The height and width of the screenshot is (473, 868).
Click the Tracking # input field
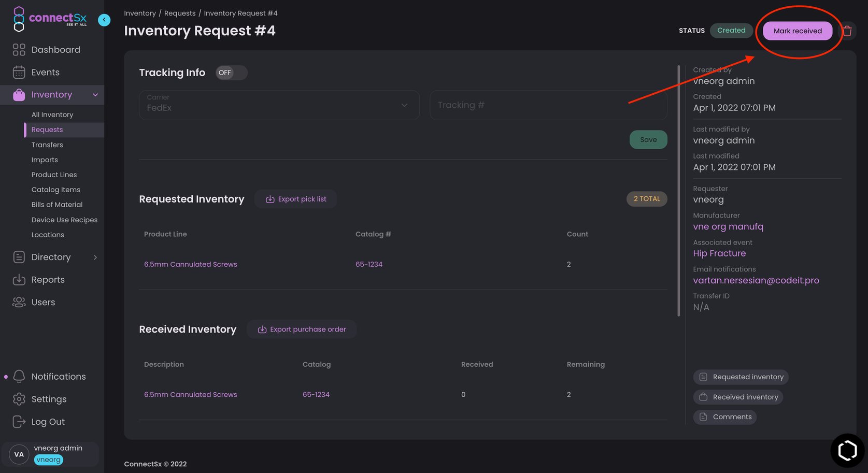coord(548,105)
